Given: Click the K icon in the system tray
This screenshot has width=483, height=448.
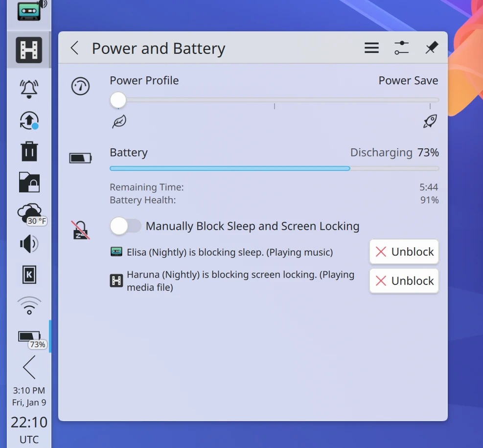Looking at the screenshot, I should tap(29, 275).
